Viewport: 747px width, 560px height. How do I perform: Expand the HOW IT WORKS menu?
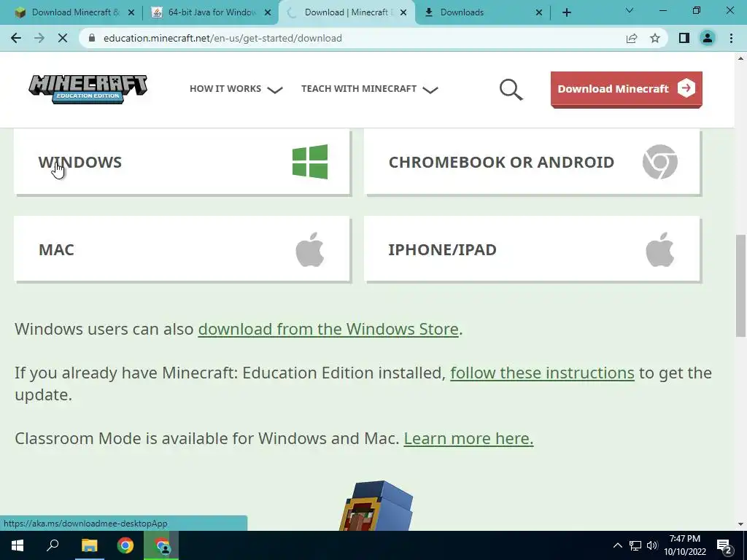pos(236,89)
